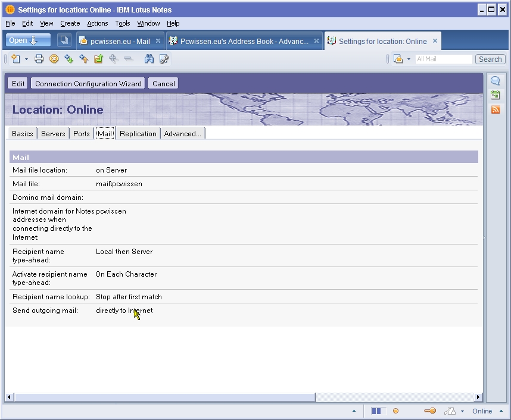Click the 'on Server' mail file location value
The width and height of the screenshot is (511, 420).
[111, 170]
